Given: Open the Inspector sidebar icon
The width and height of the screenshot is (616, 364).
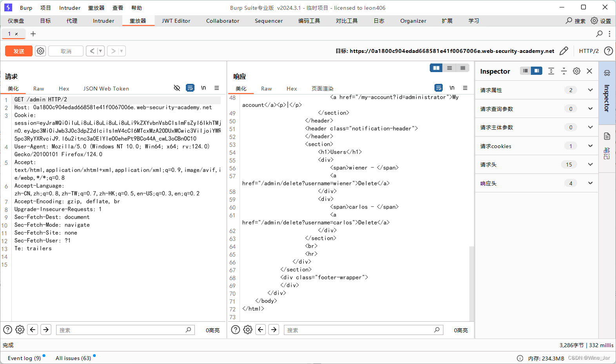Looking at the screenshot, I should (607, 73).
